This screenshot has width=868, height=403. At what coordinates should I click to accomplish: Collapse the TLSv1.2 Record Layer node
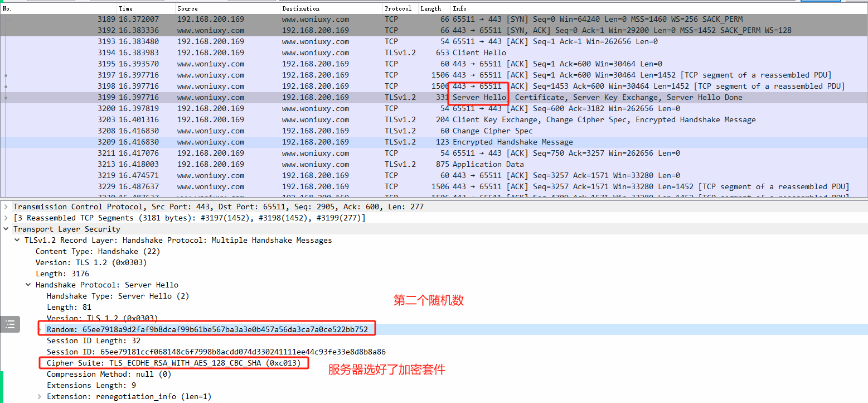(17, 240)
